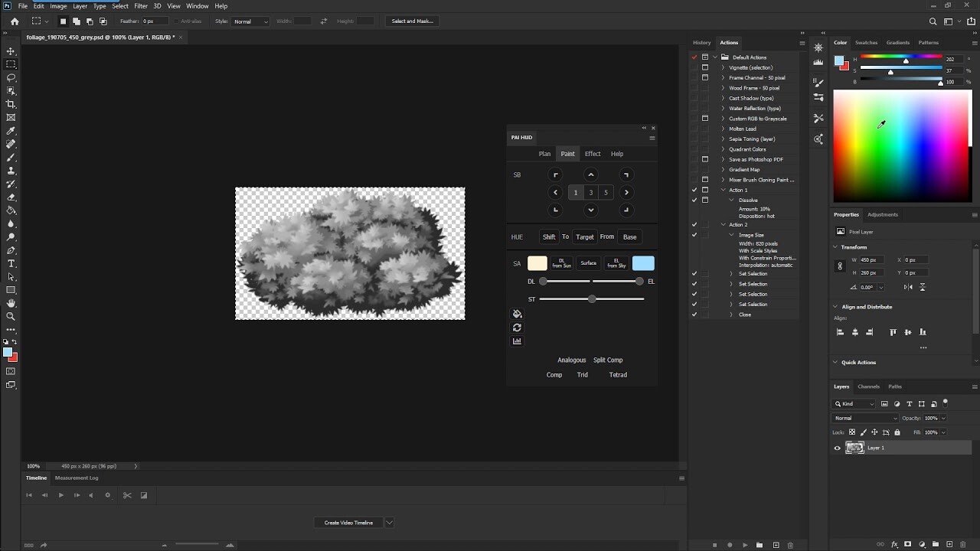The image size is (980, 551).
Task: Uncheck the Dissolve action item
Action: click(694, 200)
